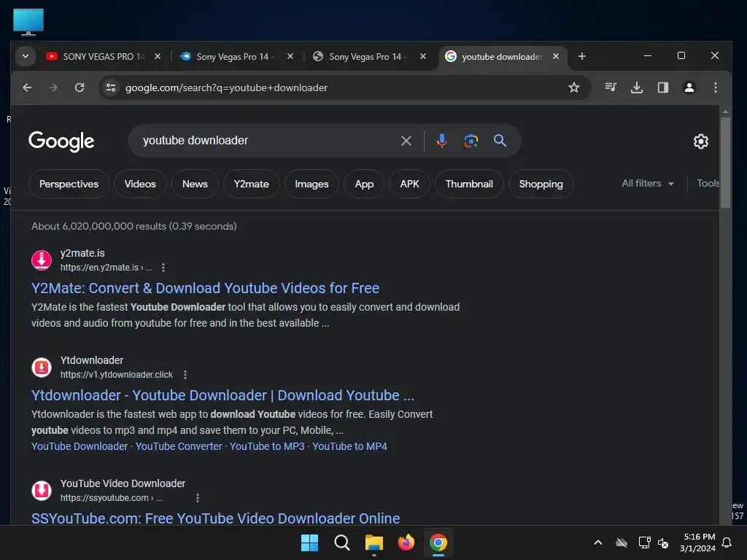Search by image with Google Lens

(x=471, y=141)
